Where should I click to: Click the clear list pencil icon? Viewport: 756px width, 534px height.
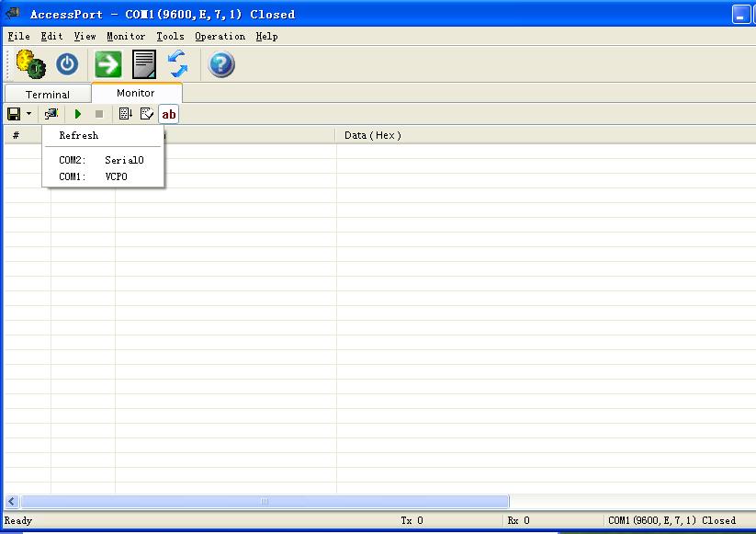pyautogui.click(x=147, y=114)
